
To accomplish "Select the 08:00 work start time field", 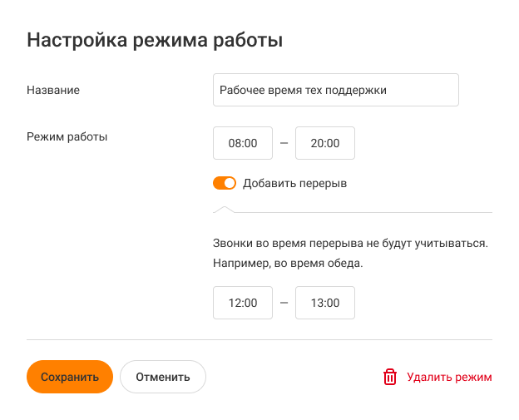I will pyautogui.click(x=243, y=143).
